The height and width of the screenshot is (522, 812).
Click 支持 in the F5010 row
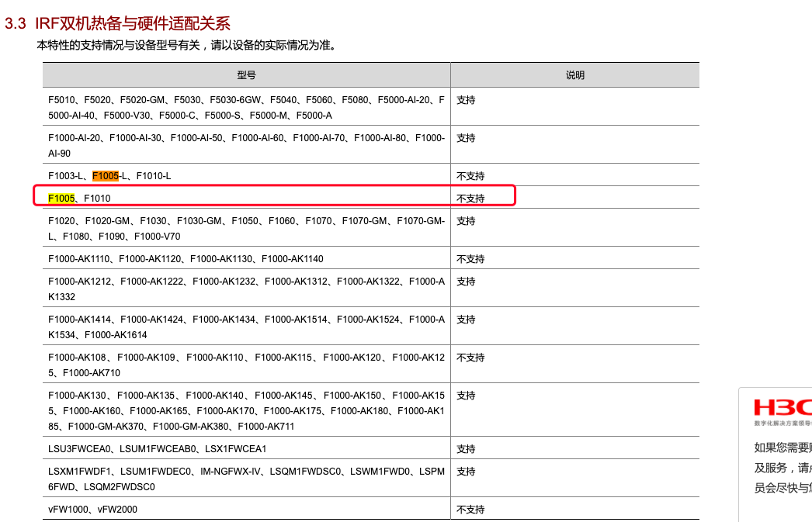click(466, 100)
